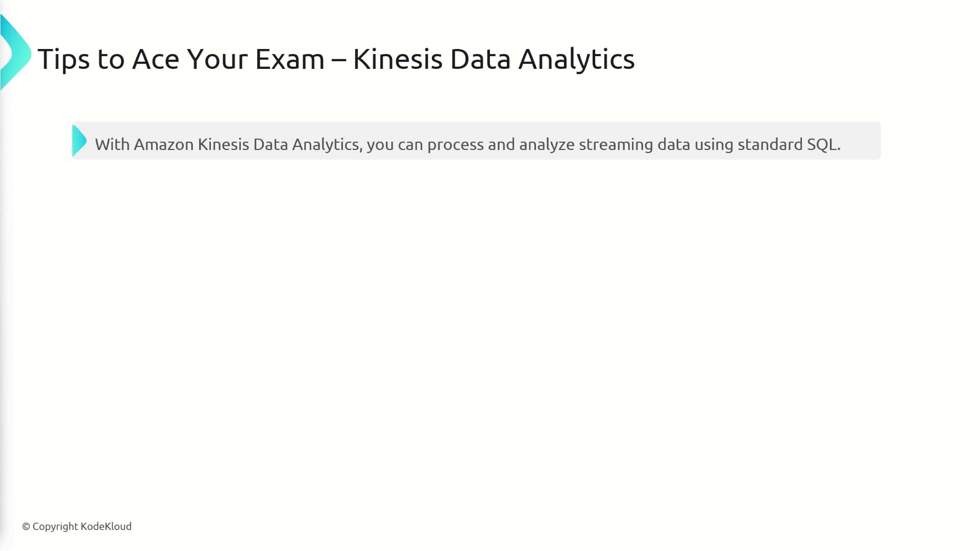Screen dimensions: 980x551
Task: Select "you can" in the tip sentence
Action: click(x=395, y=144)
